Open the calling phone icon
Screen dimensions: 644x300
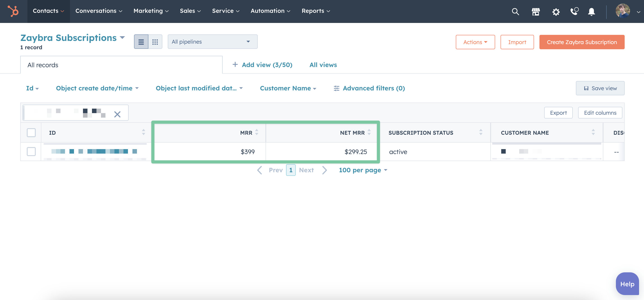pos(574,11)
